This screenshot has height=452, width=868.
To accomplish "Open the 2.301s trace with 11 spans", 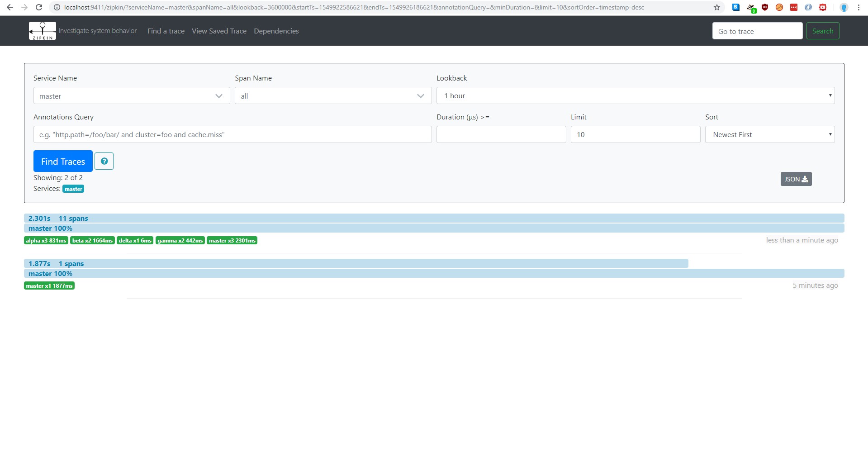I will pyautogui.click(x=58, y=219).
